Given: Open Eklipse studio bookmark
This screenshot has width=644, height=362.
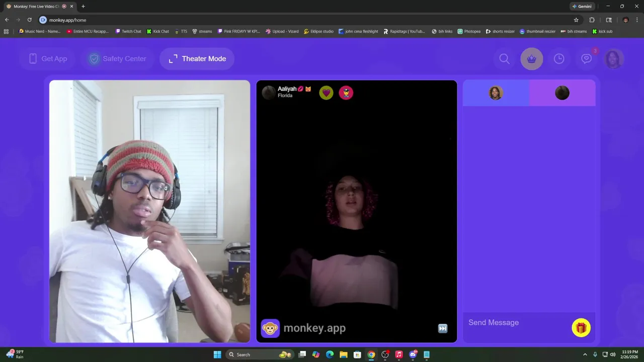Looking at the screenshot, I should tap(318, 31).
